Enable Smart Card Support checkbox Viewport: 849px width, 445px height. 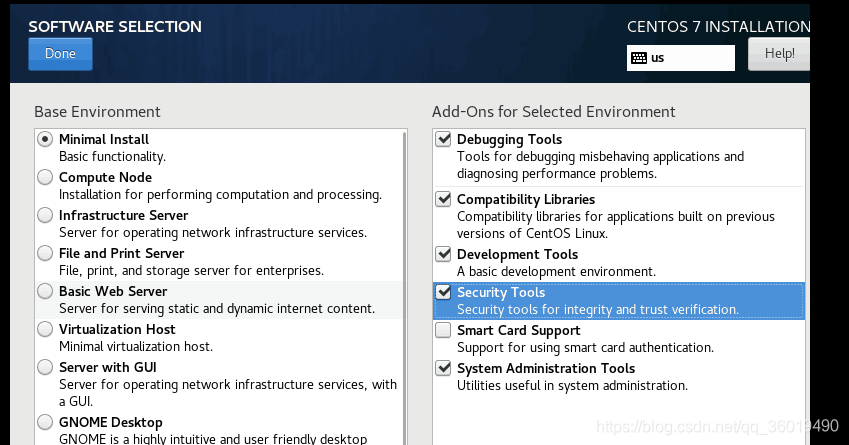click(x=444, y=331)
